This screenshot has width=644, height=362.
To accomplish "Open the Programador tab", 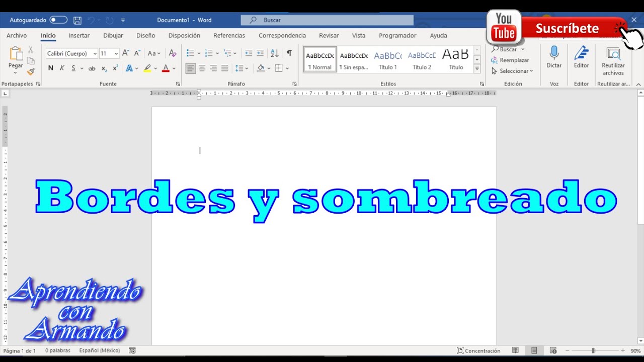I will pos(398,36).
